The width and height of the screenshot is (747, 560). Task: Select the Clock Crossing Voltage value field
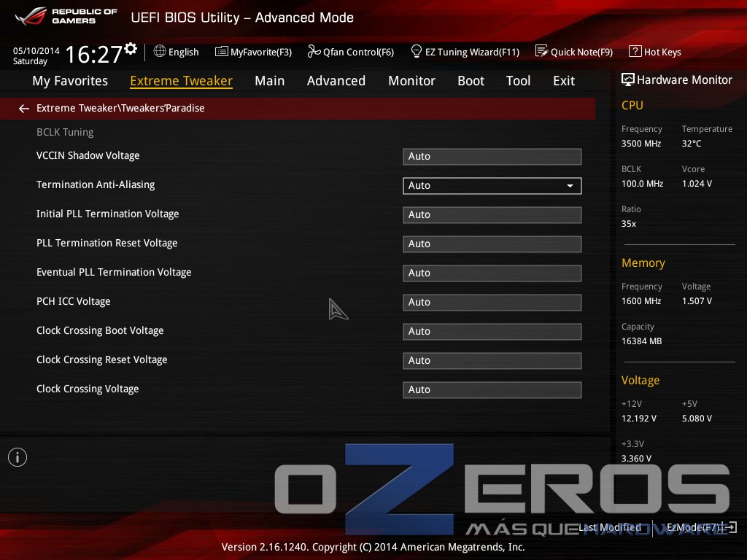(x=492, y=389)
